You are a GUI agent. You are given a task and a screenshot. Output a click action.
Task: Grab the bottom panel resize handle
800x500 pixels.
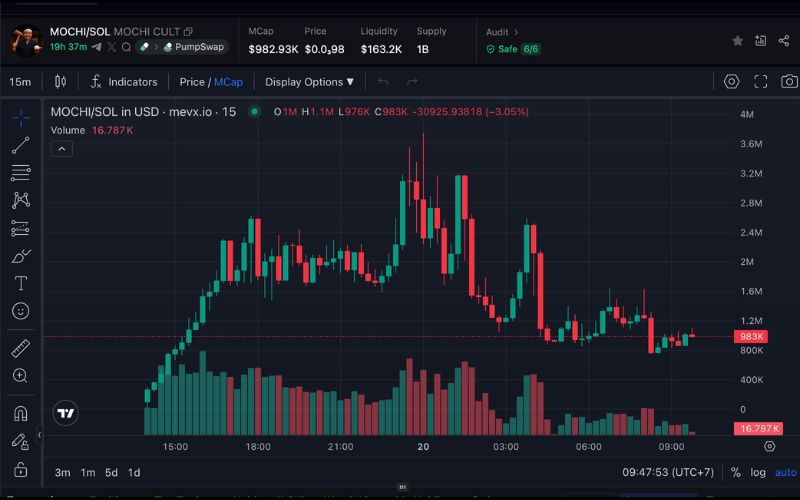(402, 487)
